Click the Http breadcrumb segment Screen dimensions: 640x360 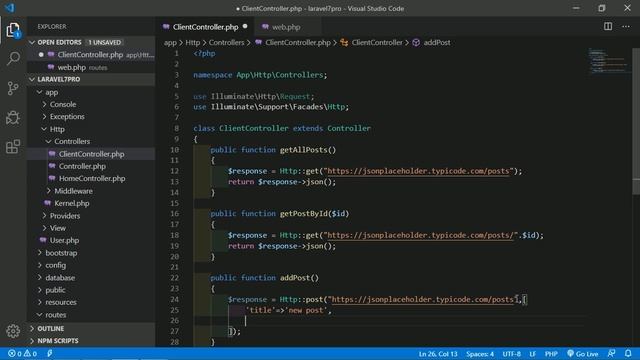193,42
